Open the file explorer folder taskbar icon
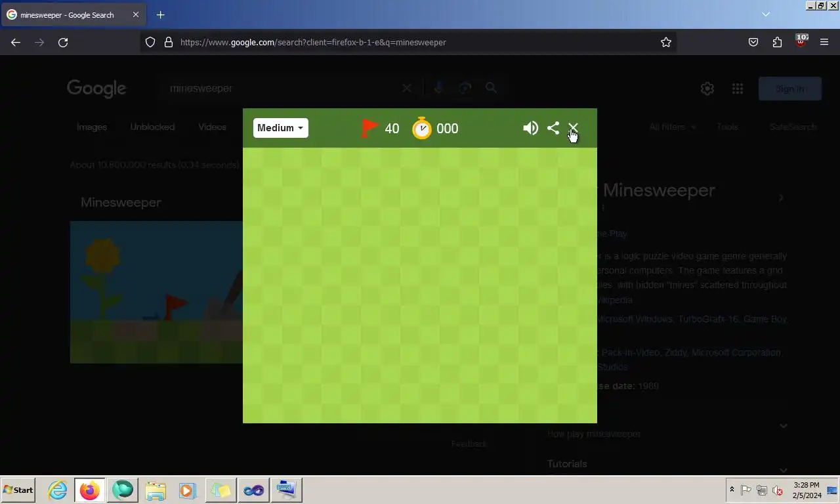The width and height of the screenshot is (840, 504). [156, 490]
